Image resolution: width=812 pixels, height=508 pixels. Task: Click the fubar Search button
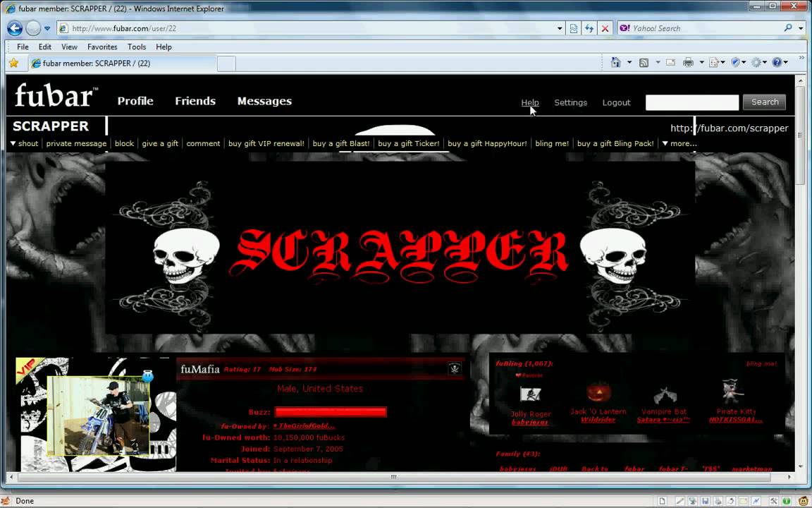764,102
